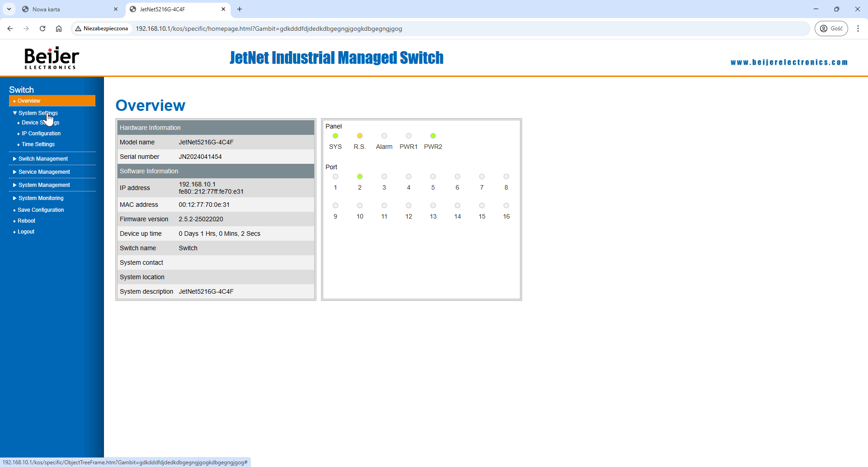
Task: Click the port 13 status LED
Action: (x=433, y=205)
